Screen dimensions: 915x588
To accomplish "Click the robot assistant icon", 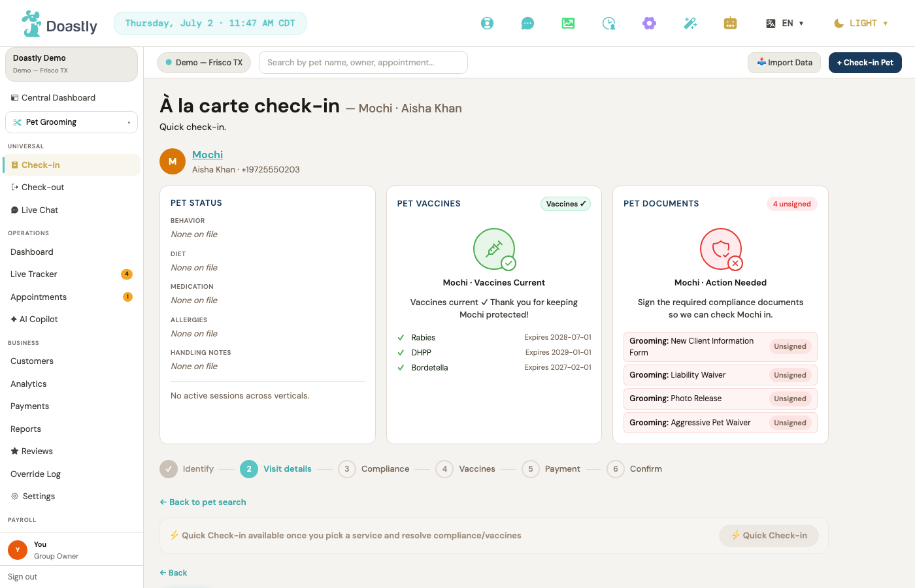I will click(731, 24).
